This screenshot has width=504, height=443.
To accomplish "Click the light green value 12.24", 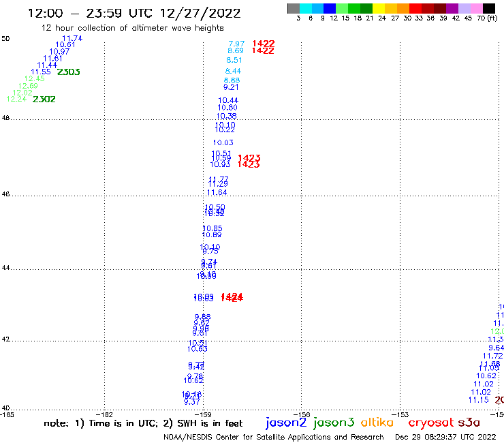I will [16, 99].
